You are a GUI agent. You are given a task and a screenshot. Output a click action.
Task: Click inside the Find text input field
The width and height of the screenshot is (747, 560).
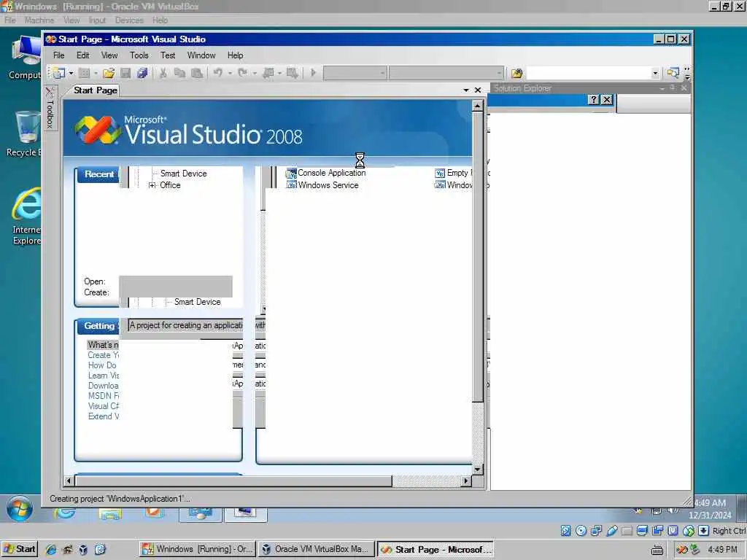[588, 73]
